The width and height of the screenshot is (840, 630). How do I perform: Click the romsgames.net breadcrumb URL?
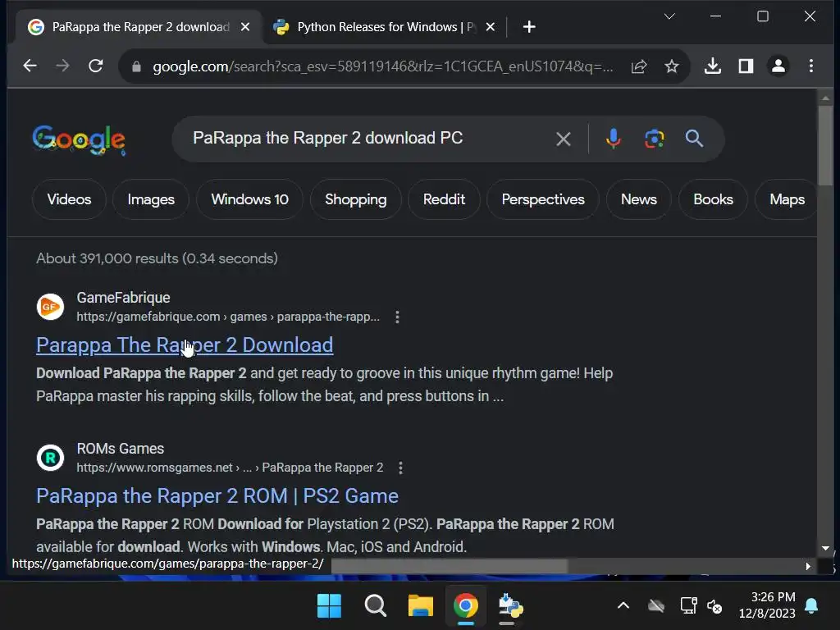click(x=230, y=468)
